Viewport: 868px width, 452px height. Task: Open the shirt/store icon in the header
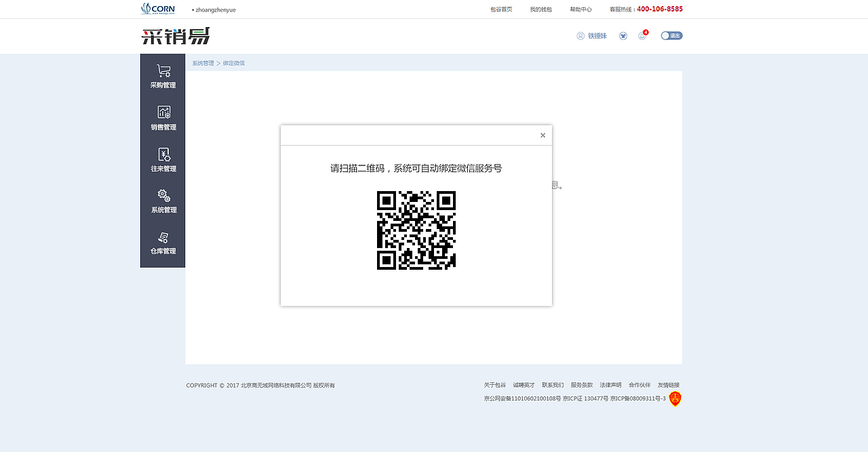click(623, 35)
